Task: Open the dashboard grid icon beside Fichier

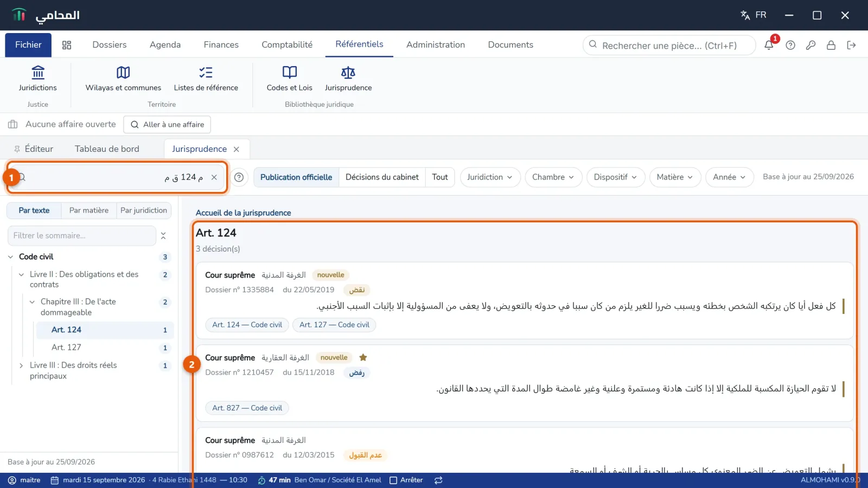Action: pos(67,45)
